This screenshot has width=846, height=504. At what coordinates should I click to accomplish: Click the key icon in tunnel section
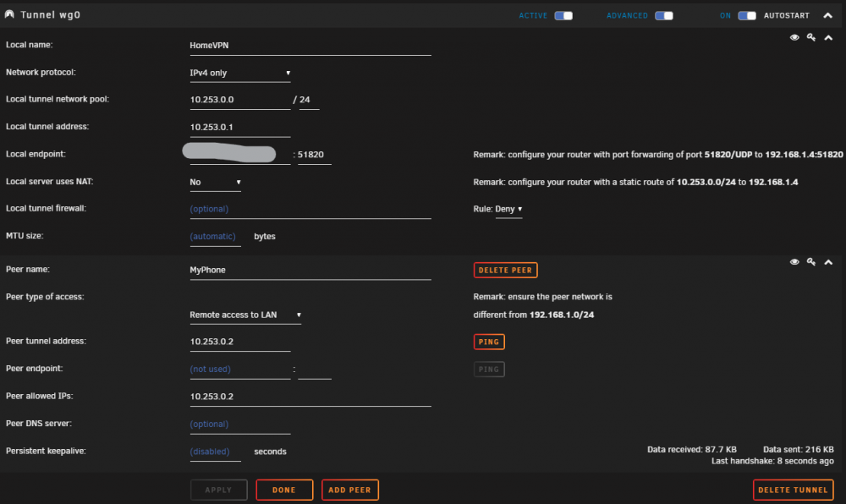(811, 37)
